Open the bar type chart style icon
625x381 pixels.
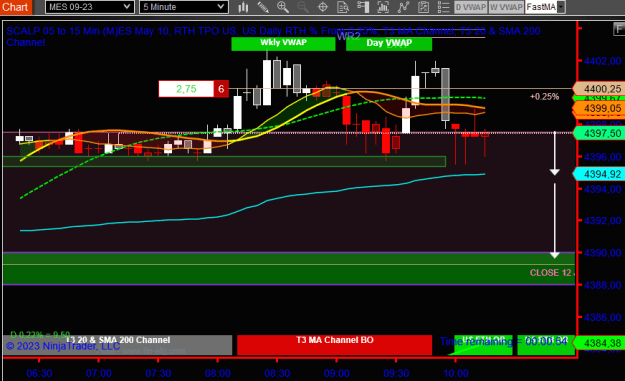click(x=243, y=7)
